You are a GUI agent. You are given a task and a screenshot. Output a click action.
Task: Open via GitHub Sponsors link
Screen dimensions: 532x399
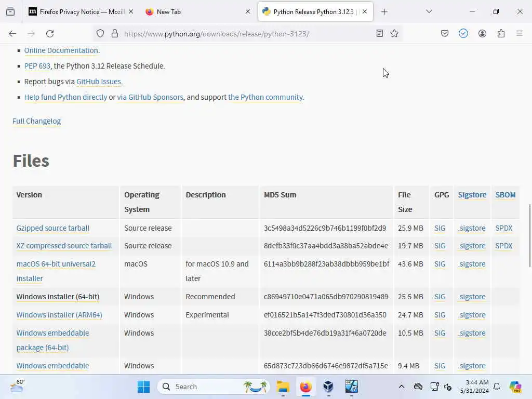[x=150, y=97]
